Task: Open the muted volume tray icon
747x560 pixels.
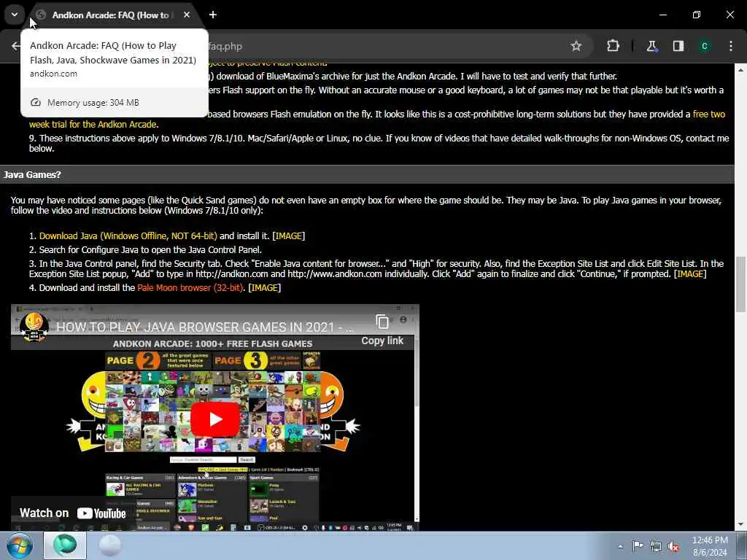Action: 673,546
